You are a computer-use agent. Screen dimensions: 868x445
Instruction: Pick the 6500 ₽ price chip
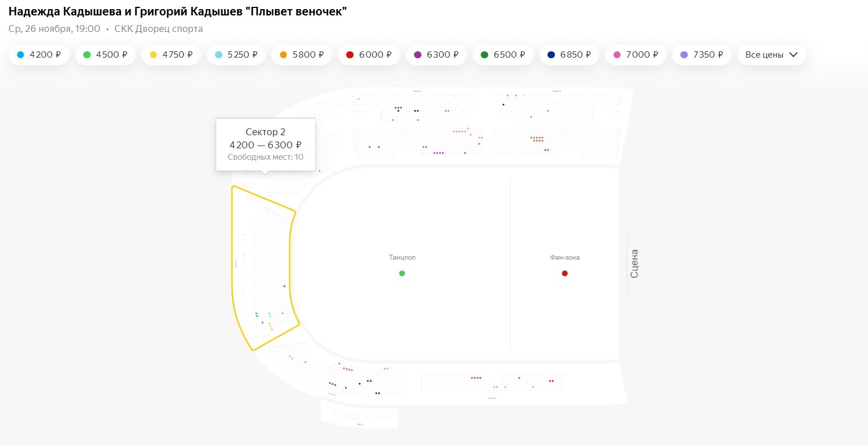[503, 55]
